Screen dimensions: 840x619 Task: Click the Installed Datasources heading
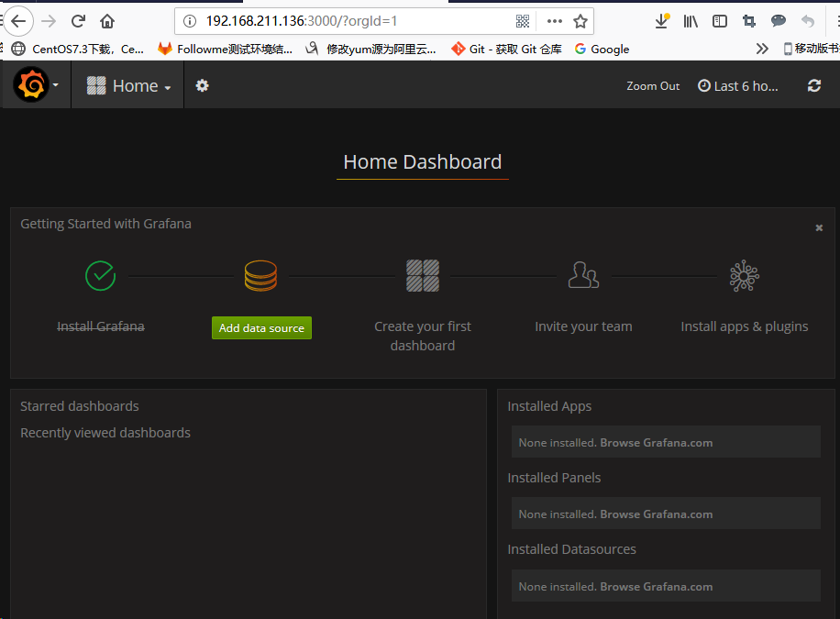(x=571, y=549)
